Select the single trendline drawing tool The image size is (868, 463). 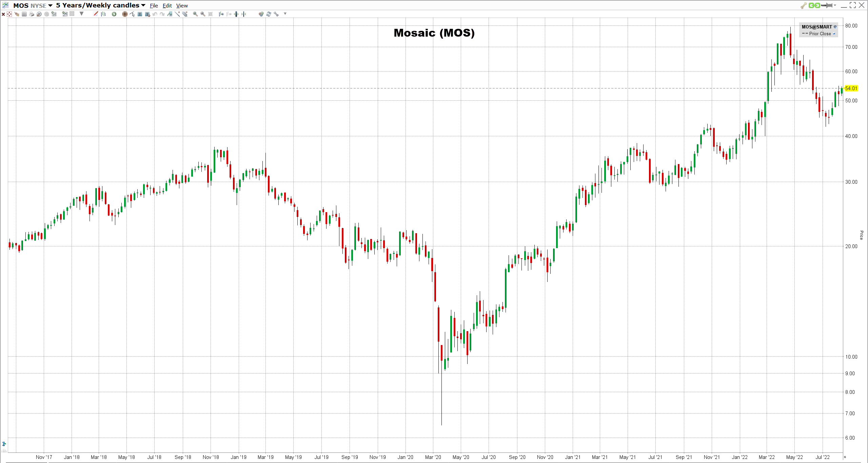[177, 14]
